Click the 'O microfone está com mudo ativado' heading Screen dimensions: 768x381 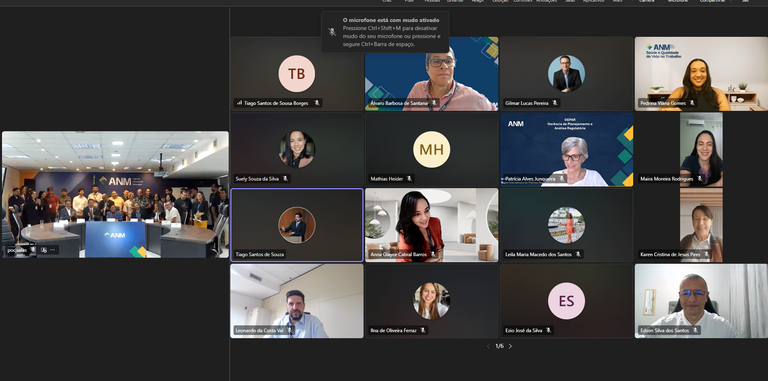tap(391, 20)
